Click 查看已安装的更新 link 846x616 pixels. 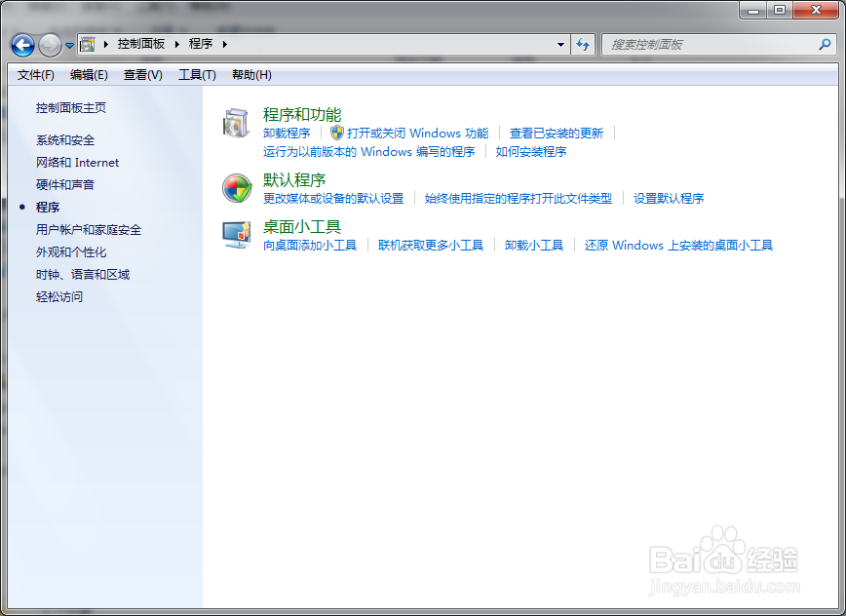(x=557, y=134)
